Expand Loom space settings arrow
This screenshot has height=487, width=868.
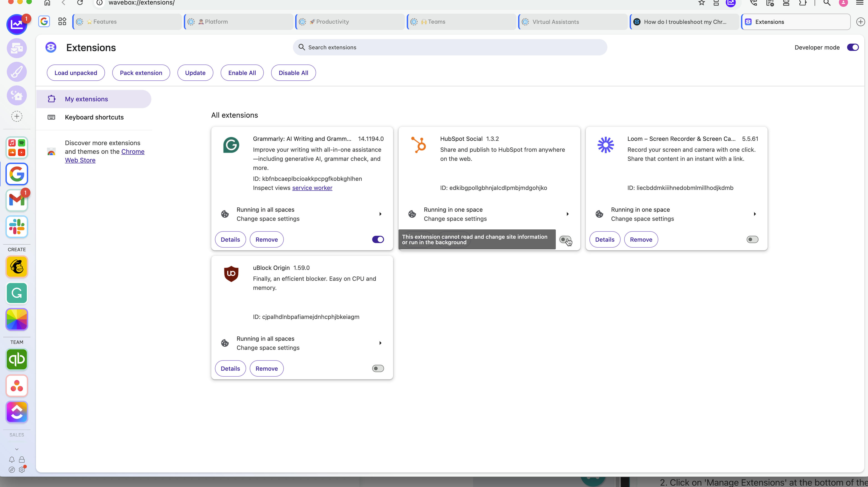(755, 214)
